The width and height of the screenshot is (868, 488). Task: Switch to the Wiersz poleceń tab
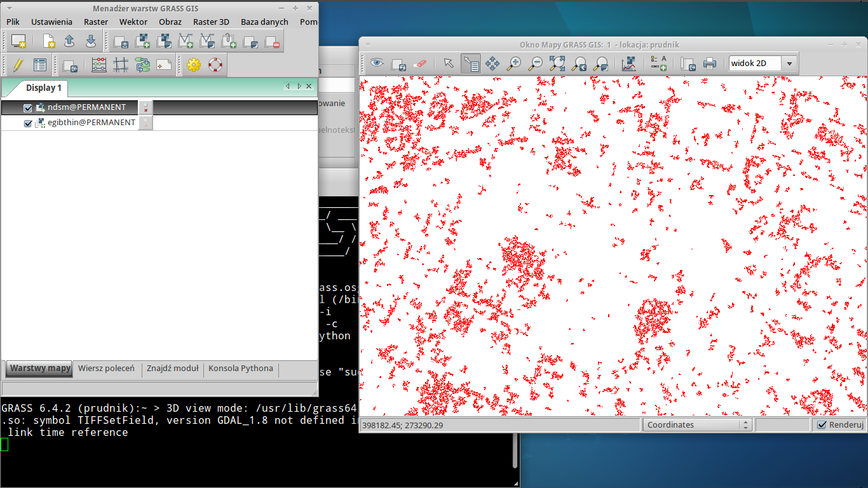pyautogui.click(x=106, y=369)
